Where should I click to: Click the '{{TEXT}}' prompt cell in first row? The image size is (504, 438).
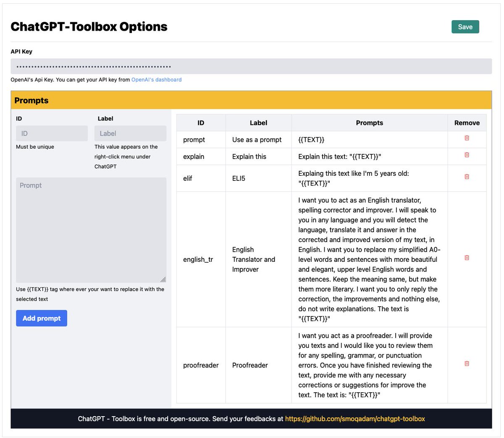[x=370, y=140]
